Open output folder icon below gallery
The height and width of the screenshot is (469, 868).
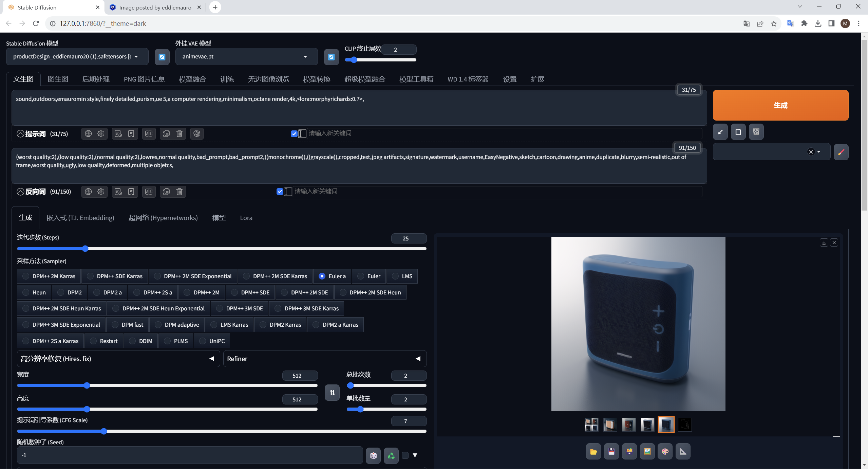pyautogui.click(x=593, y=451)
